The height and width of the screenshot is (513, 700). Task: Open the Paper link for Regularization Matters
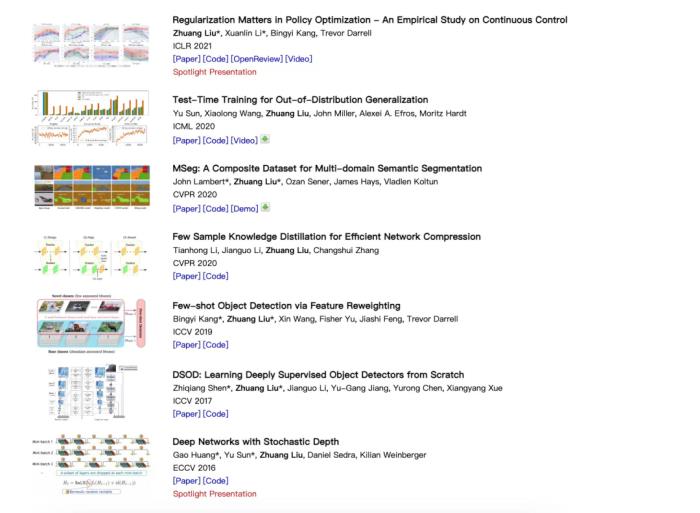[187, 59]
